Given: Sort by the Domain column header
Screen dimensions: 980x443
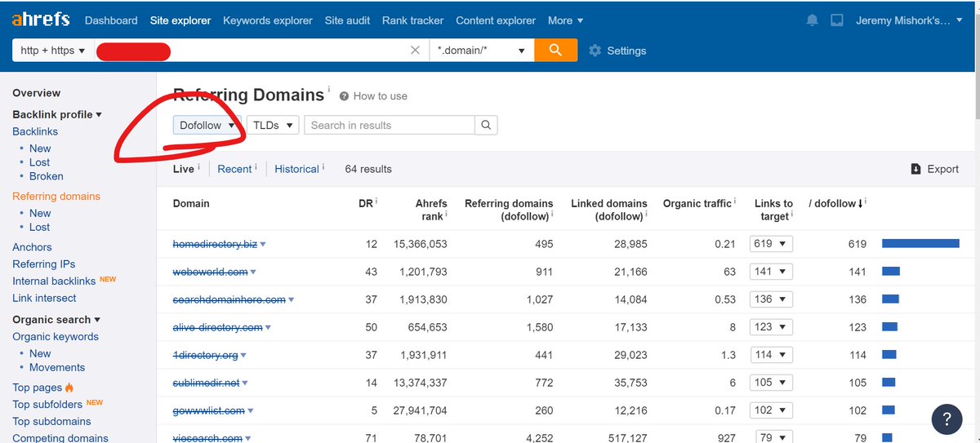Looking at the screenshot, I should click(x=191, y=203).
